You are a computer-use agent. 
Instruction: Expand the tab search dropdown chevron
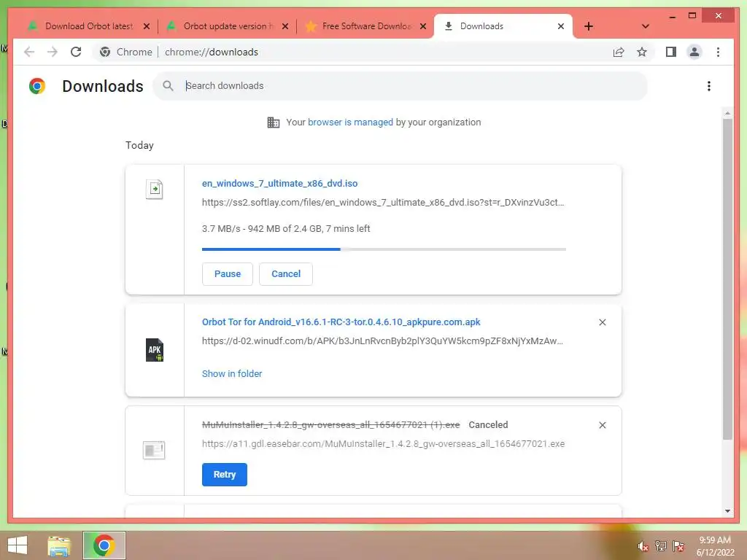click(x=645, y=26)
